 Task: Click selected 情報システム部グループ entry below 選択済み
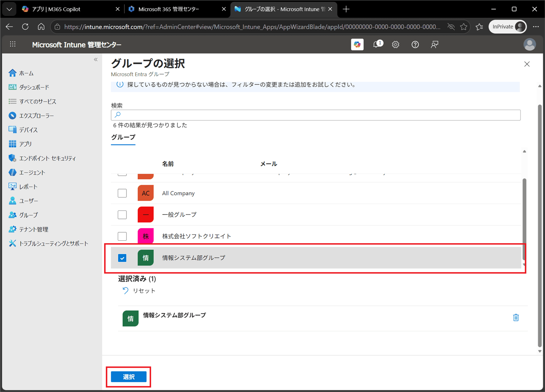point(322,318)
